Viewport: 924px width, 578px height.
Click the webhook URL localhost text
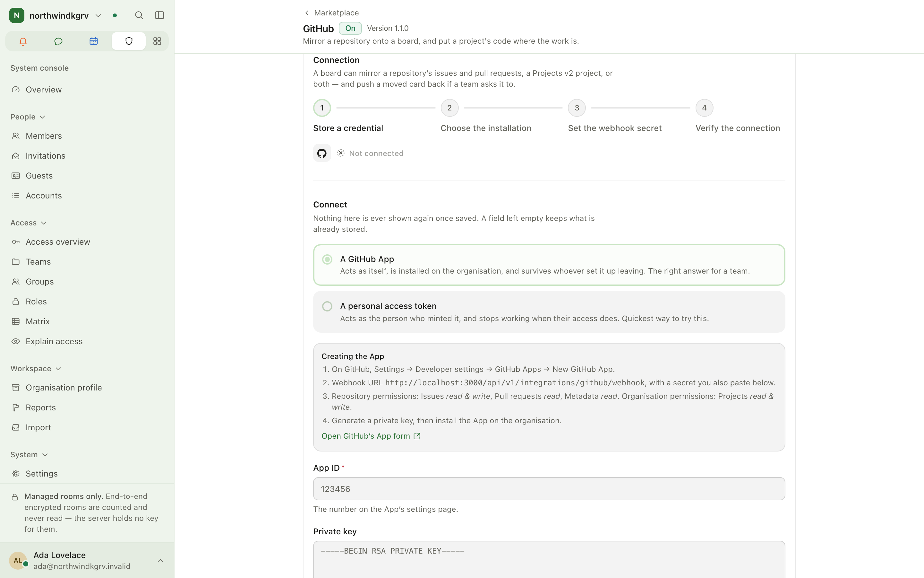point(515,383)
